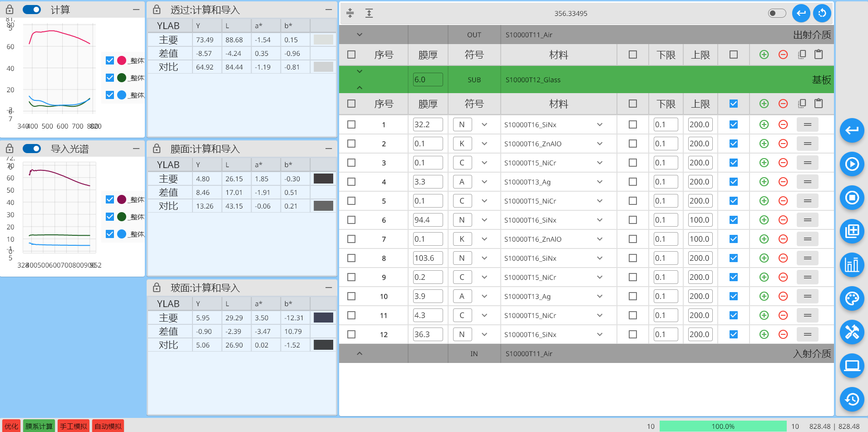Open the S10000T13_Ag material dropdown in row 4
This screenshot has width=868, height=432.
(x=600, y=182)
